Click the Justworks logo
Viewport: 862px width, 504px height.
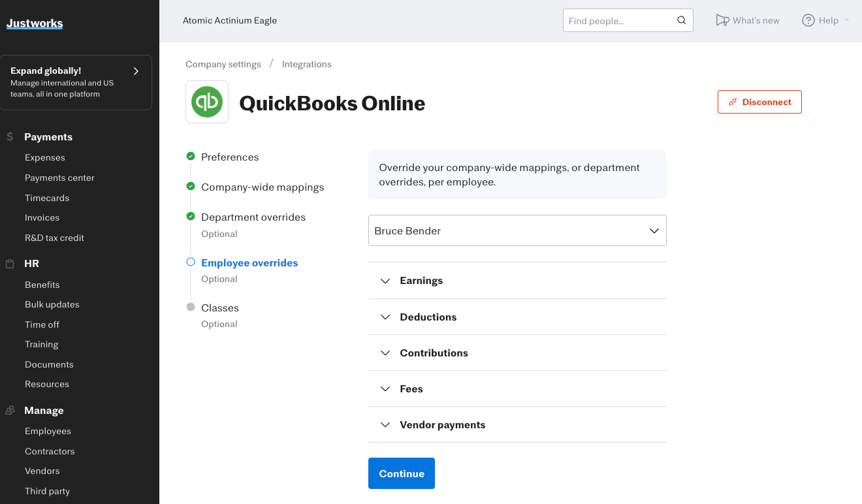pos(35,24)
